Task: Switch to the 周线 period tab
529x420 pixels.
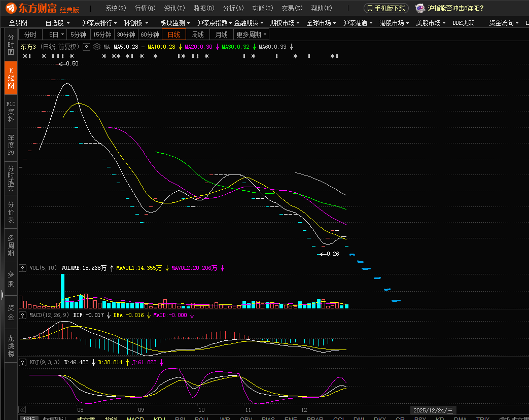Action: click(198, 34)
